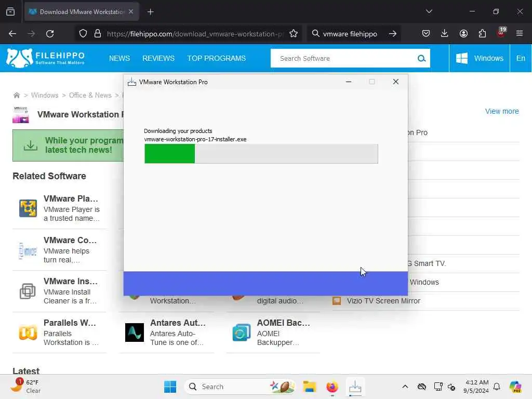Bookmark page with star icon
Screen dimensions: 532x399
click(294, 34)
